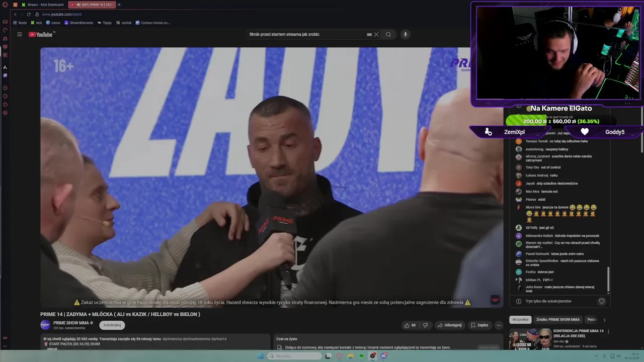Viewport: 644px width, 362px height.
Task: Click the video title PRIME 14 ZADYMA + MŁÓCKA
Action: 120,314
